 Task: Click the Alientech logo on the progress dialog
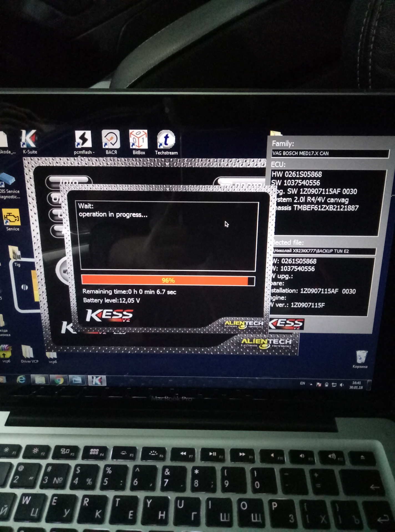point(244,324)
